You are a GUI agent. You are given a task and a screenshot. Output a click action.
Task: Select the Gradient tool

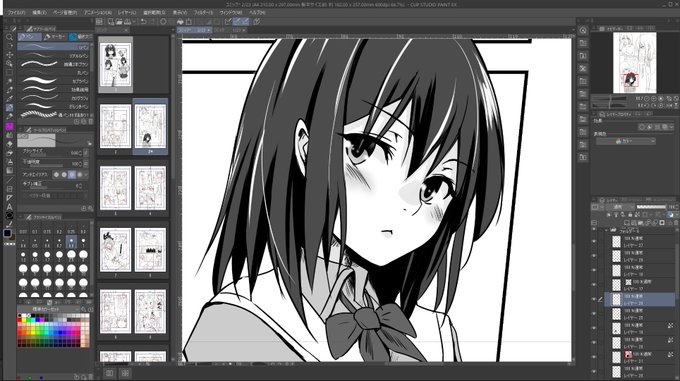tap(9, 170)
